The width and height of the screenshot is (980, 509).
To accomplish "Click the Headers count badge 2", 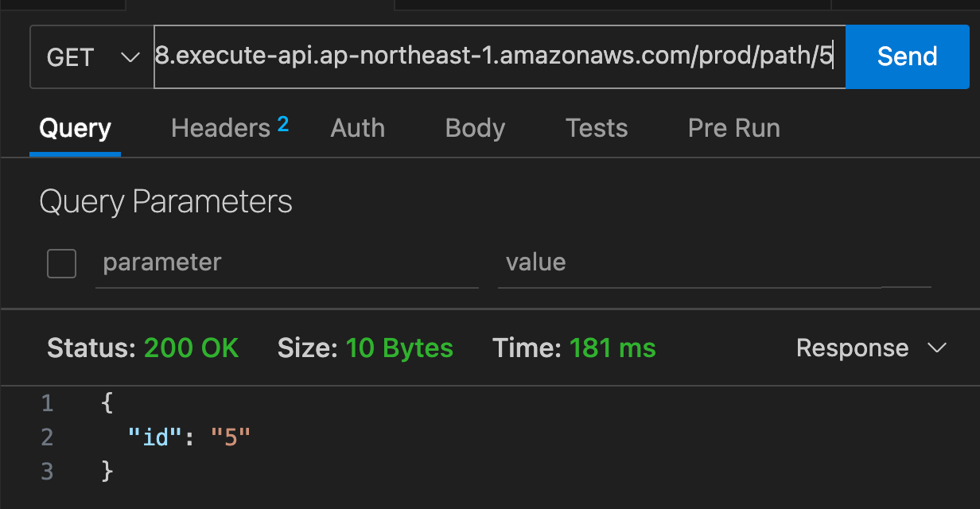I will pyautogui.click(x=282, y=123).
